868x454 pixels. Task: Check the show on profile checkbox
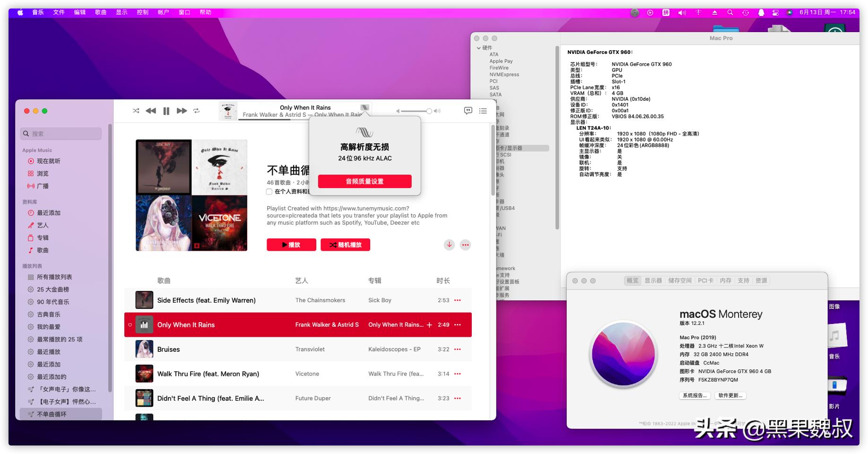pos(269,192)
